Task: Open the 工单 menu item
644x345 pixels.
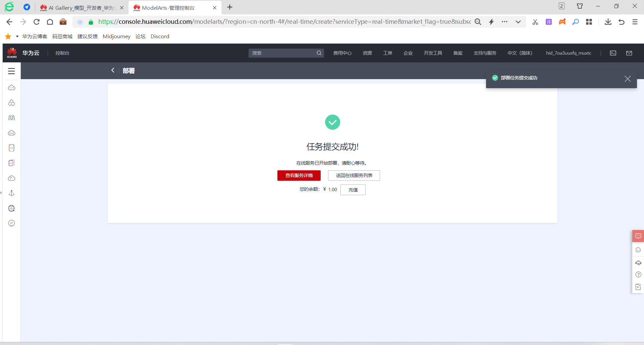Action: tap(388, 53)
